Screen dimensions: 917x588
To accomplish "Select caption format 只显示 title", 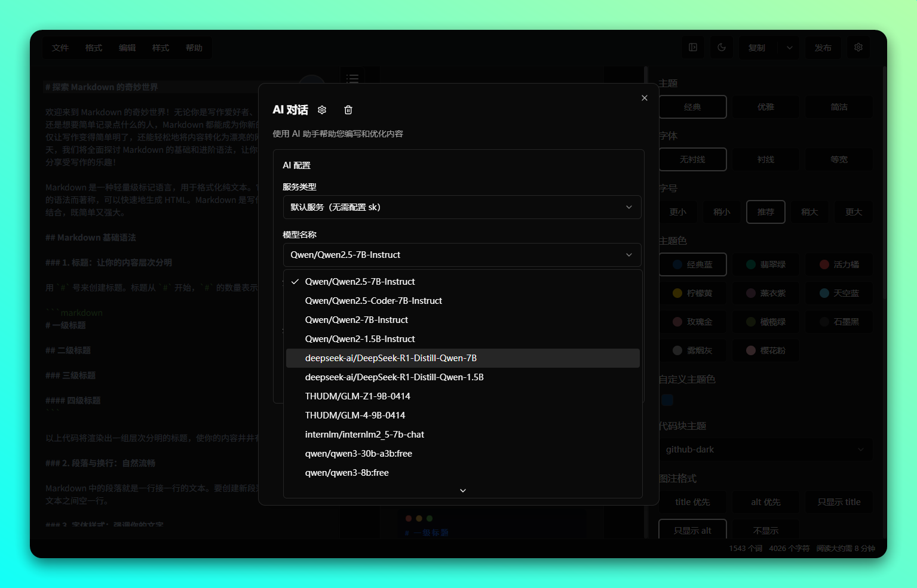I will coord(839,502).
